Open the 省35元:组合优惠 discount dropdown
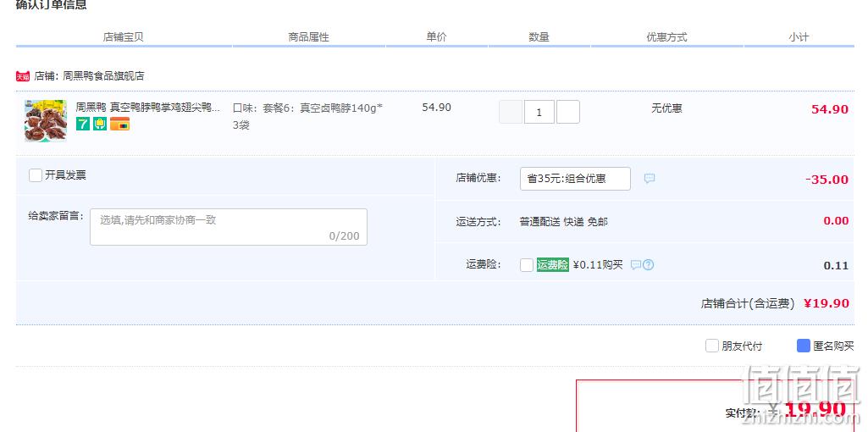Screen dimensions: 868x432 pyautogui.click(x=575, y=179)
